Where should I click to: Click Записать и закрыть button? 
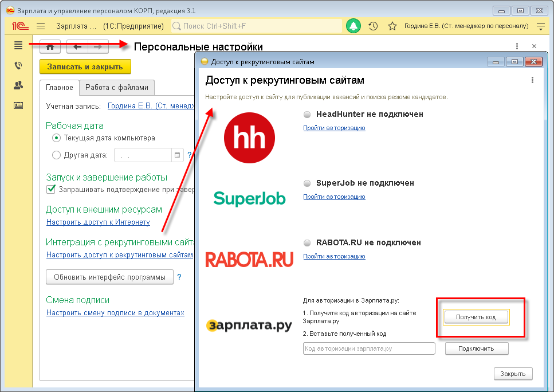coord(85,67)
